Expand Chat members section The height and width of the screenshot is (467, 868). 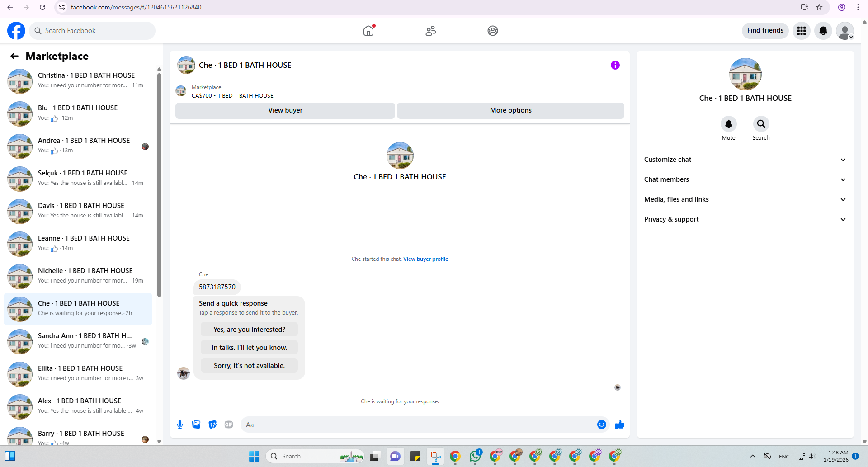coord(745,179)
